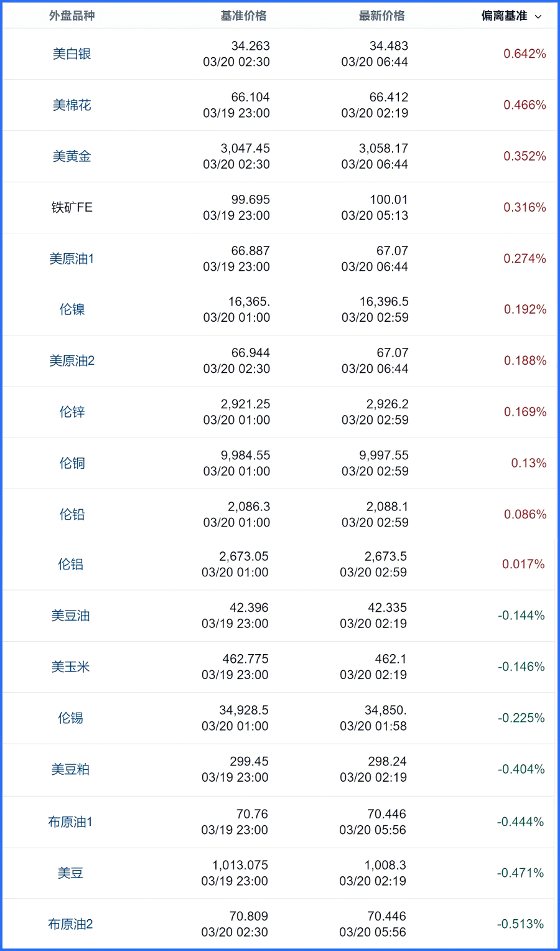Image resolution: width=560 pixels, height=951 pixels.
Task: Click the 最新价格 column header
Action: (381, 16)
